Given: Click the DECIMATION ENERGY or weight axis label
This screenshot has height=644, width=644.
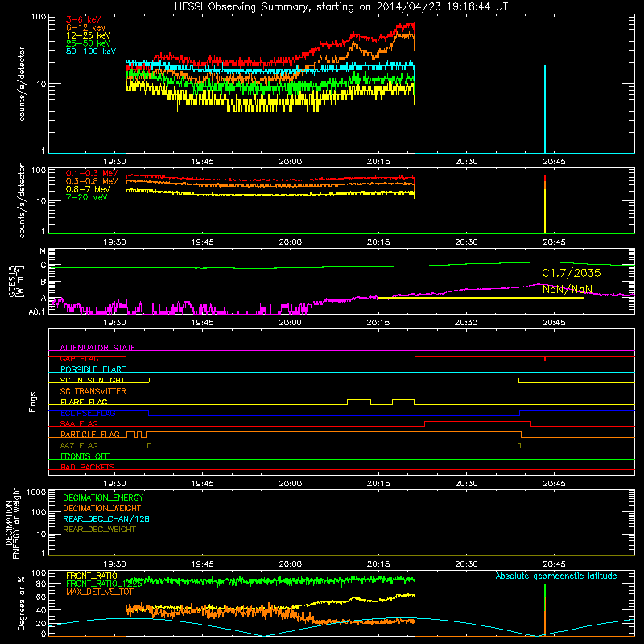Looking at the screenshot, I should coord(12,522).
